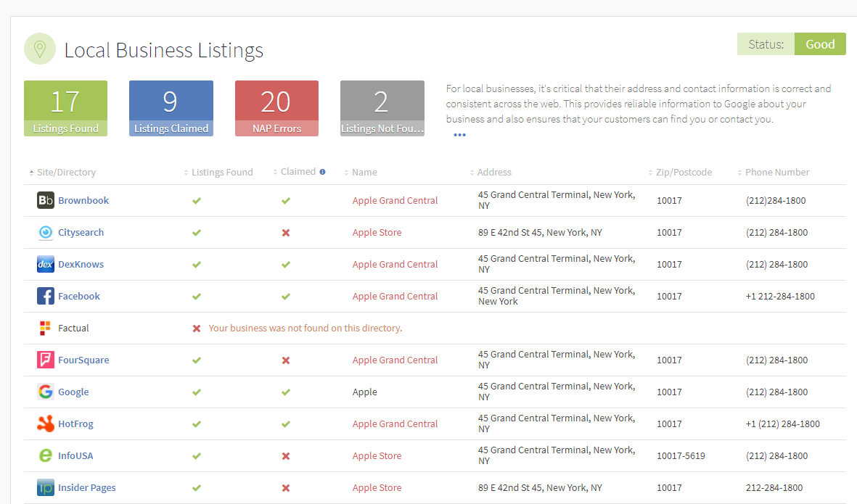Click the listing found checkmark for Facebook

click(x=197, y=297)
